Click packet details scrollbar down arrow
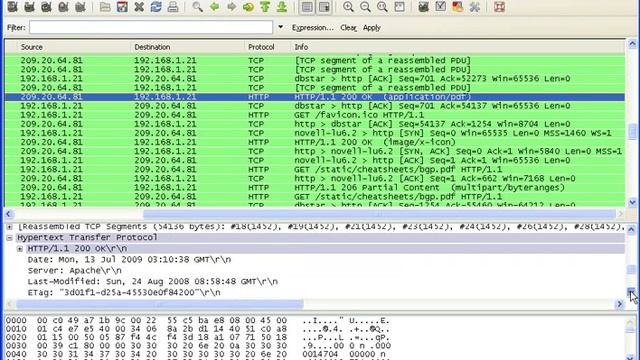The image size is (640, 360). [632, 291]
